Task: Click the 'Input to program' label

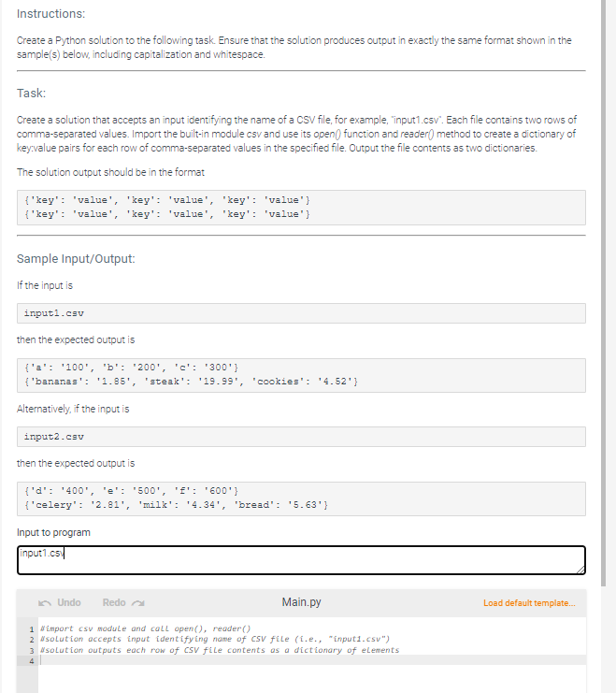Action: click(x=53, y=532)
